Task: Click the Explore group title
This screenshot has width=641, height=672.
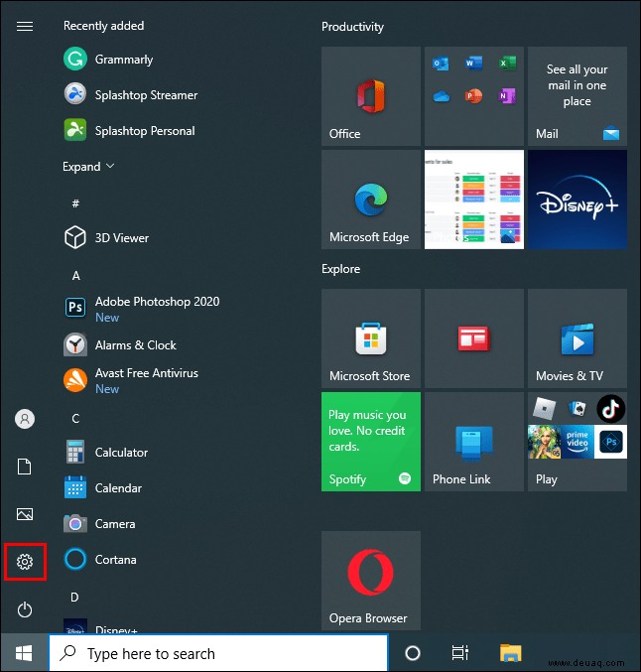Action: click(340, 269)
